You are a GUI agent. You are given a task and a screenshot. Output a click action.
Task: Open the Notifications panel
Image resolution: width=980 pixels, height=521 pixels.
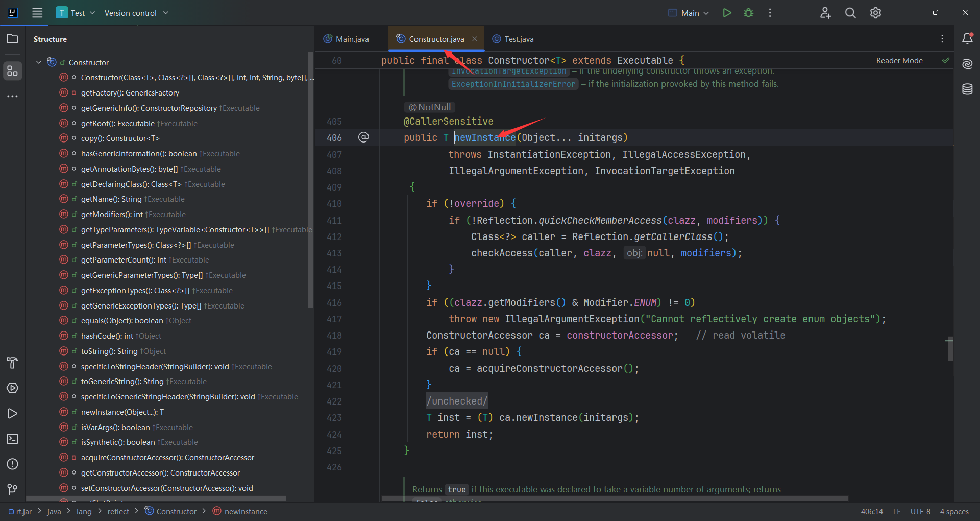(x=967, y=39)
